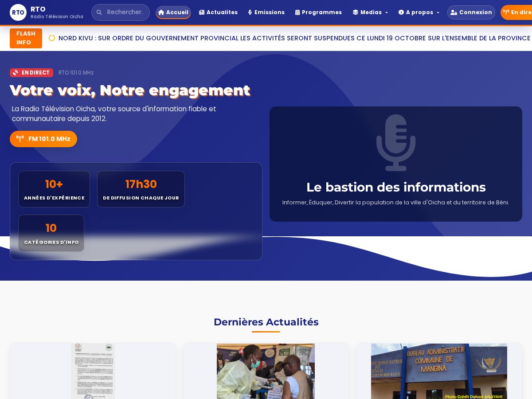Viewport: 532px width, 399px height.
Task: Open the document news thumbnail
Action: (93, 371)
